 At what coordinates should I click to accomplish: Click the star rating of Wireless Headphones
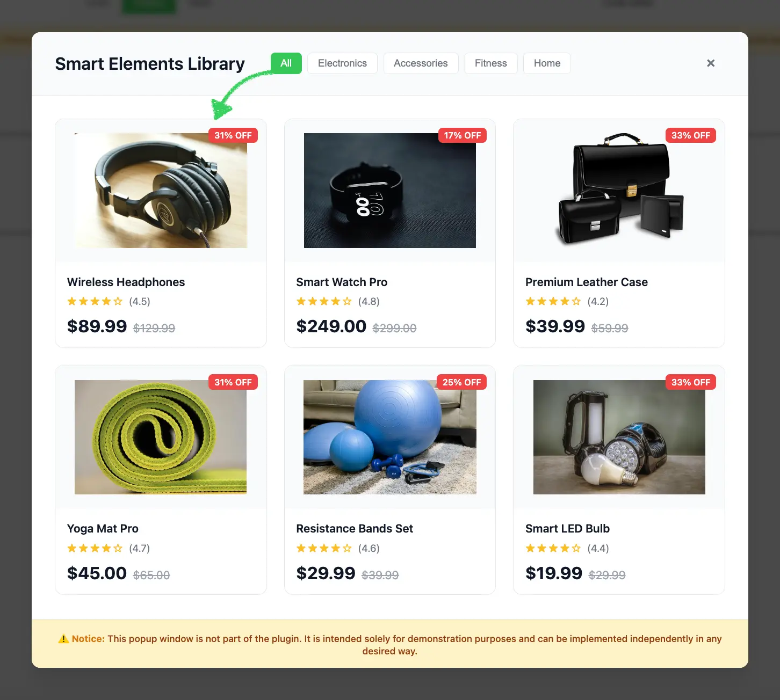(x=95, y=301)
